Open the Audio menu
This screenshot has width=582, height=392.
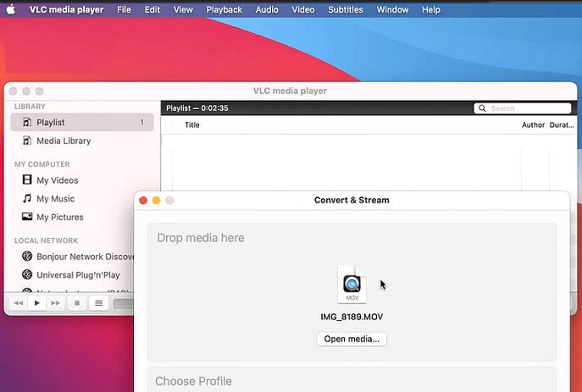tap(267, 9)
